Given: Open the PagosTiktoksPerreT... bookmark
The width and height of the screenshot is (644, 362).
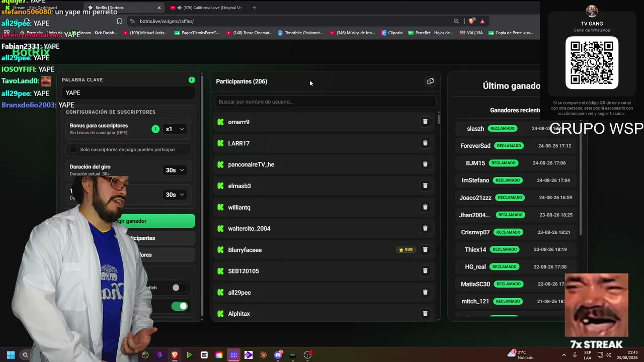Looking at the screenshot, I should pos(197,33).
